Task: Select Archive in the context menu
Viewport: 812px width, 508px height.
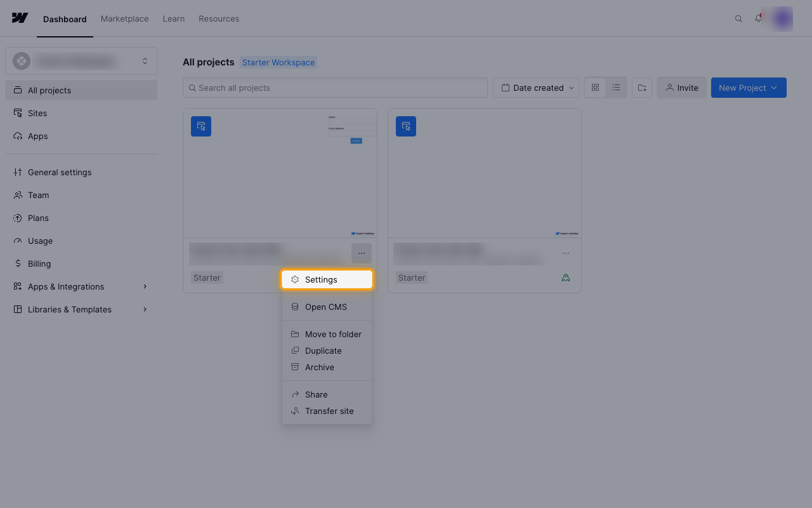Action: [x=327, y=367]
